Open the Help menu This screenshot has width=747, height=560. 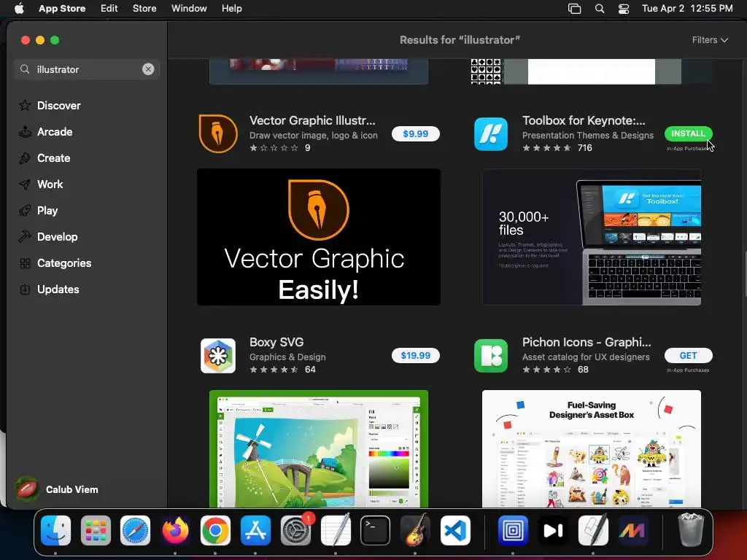coord(231,8)
